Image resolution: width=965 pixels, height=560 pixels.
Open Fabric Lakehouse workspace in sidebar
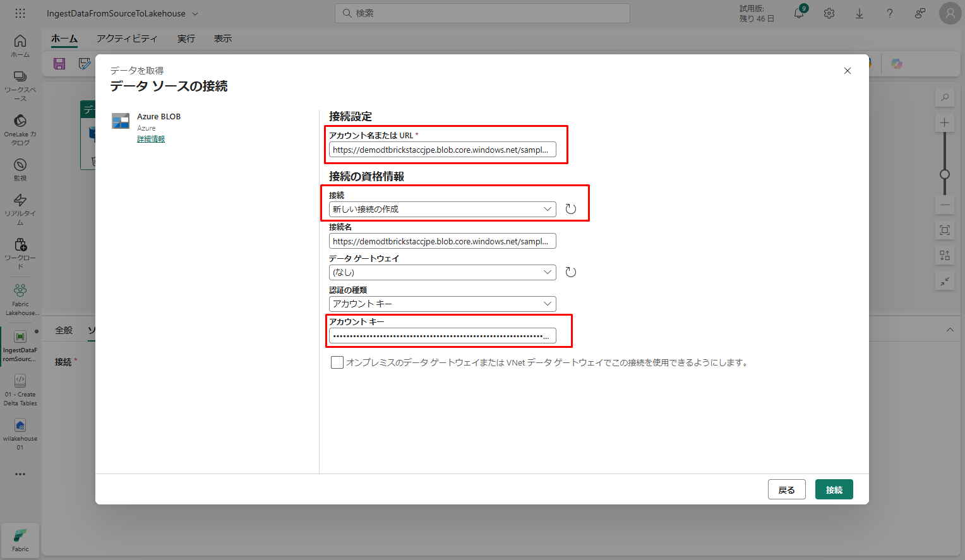[x=20, y=299]
